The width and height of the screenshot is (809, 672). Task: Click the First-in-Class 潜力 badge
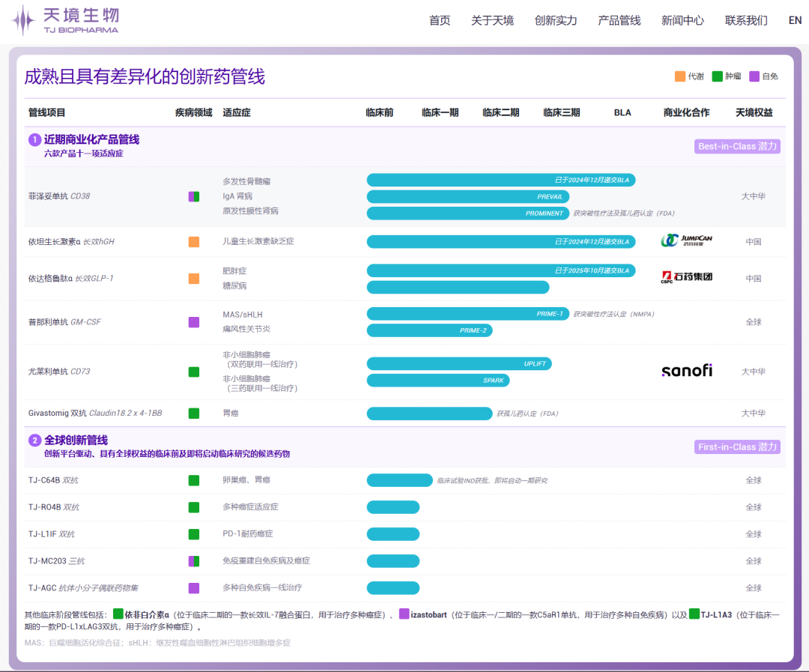point(737,447)
